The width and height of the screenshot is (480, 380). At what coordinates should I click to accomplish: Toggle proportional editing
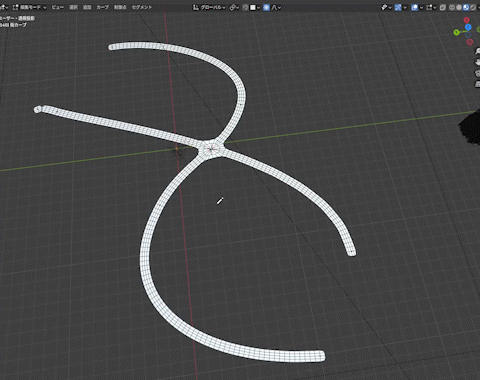[x=266, y=7]
